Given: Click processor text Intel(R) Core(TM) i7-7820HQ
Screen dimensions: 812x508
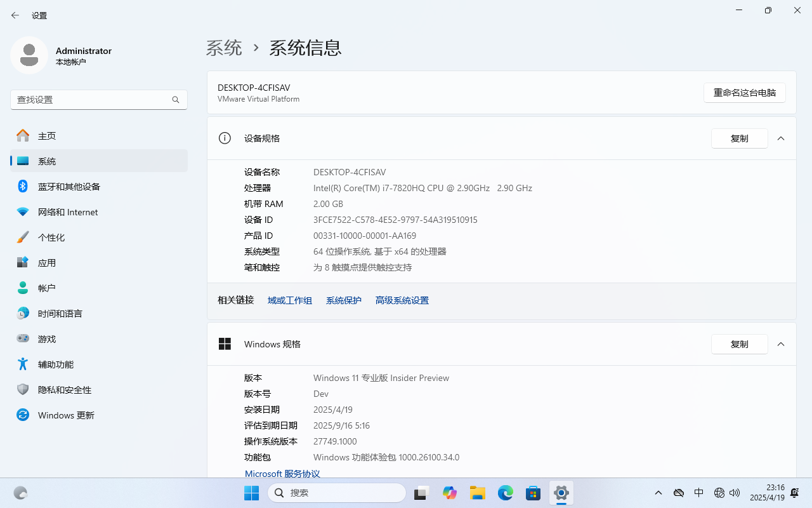Looking at the screenshot, I should [x=422, y=188].
